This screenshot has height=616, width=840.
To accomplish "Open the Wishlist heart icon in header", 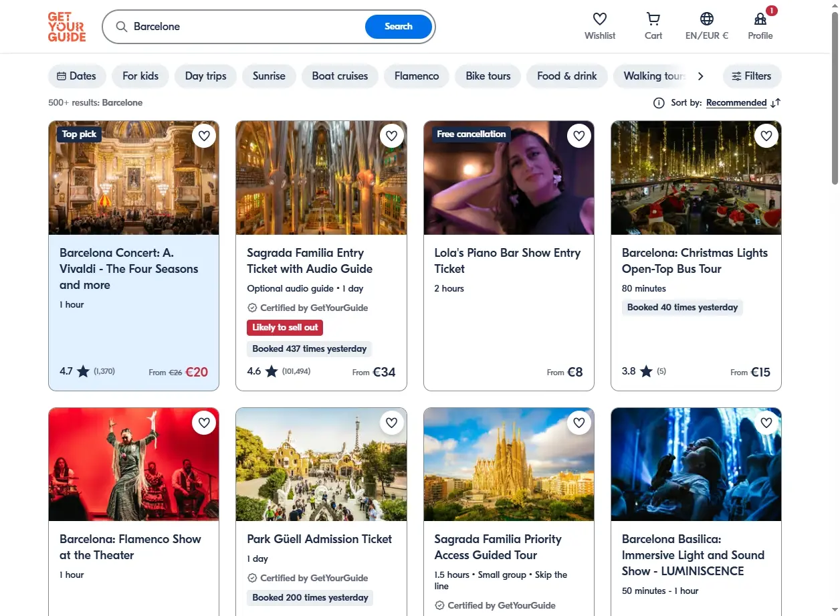I will point(600,19).
